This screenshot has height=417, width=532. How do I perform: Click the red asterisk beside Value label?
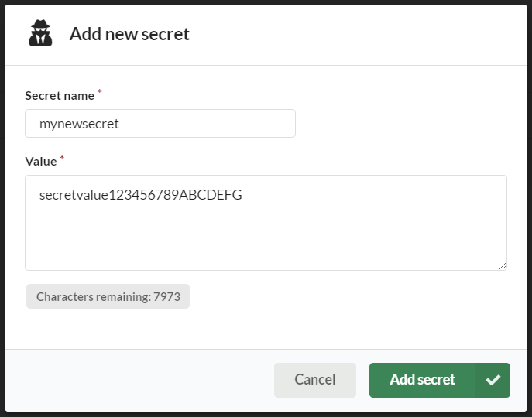[62, 158]
